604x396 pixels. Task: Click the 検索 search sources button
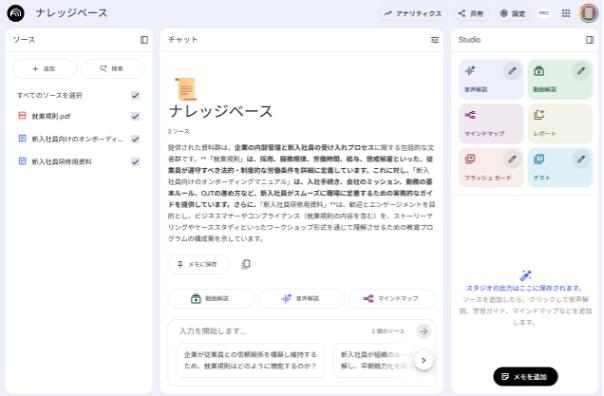[x=112, y=69]
